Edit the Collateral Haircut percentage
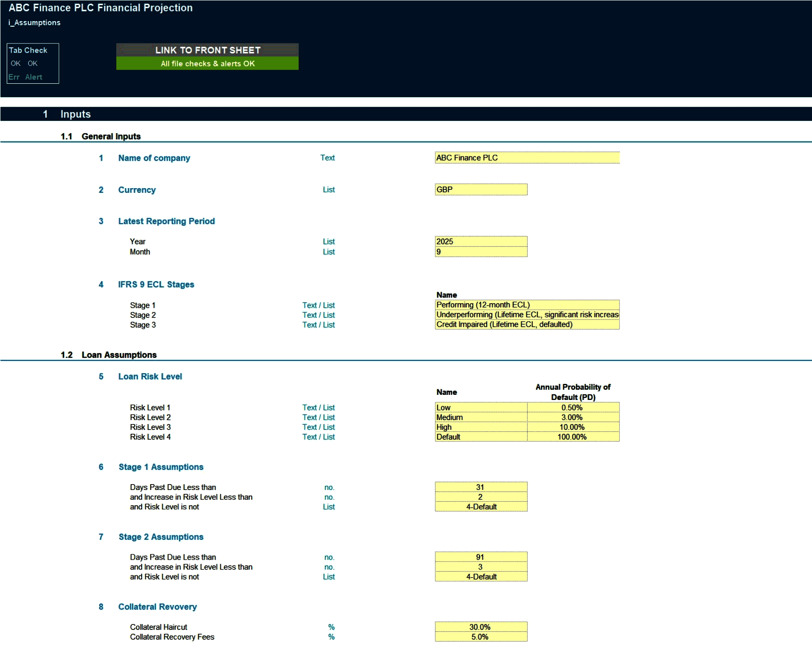 pyautogui.click(x=481, y=627)
